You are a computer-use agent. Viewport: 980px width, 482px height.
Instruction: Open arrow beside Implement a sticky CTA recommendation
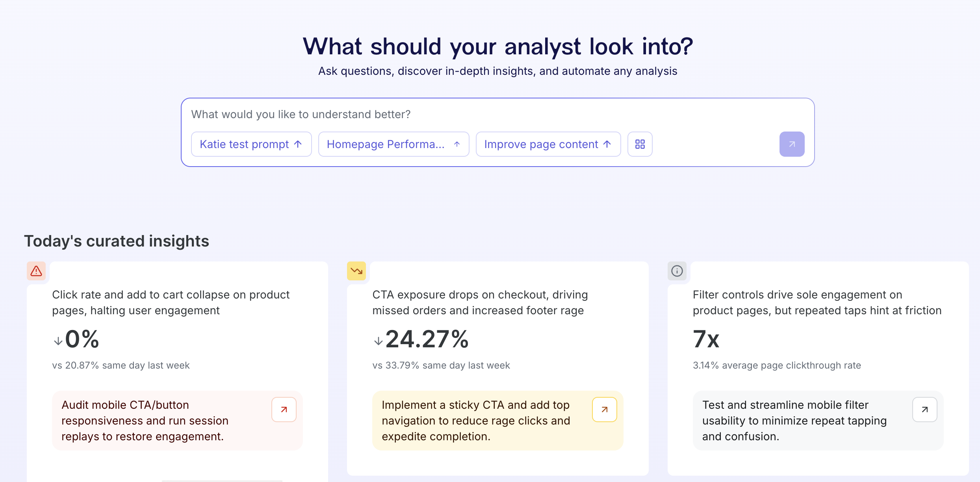605,410
